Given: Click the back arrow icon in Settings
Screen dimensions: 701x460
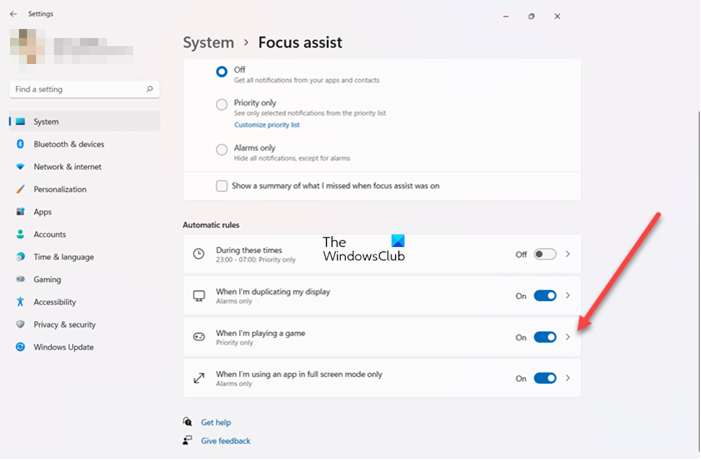Looking at the screenshot, I should 13,15.
